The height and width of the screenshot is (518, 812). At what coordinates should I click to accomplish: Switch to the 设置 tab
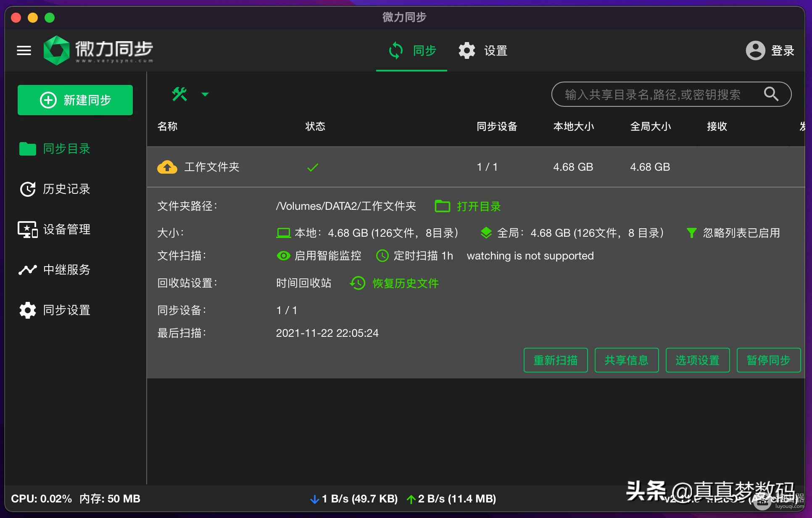point(483,50)
